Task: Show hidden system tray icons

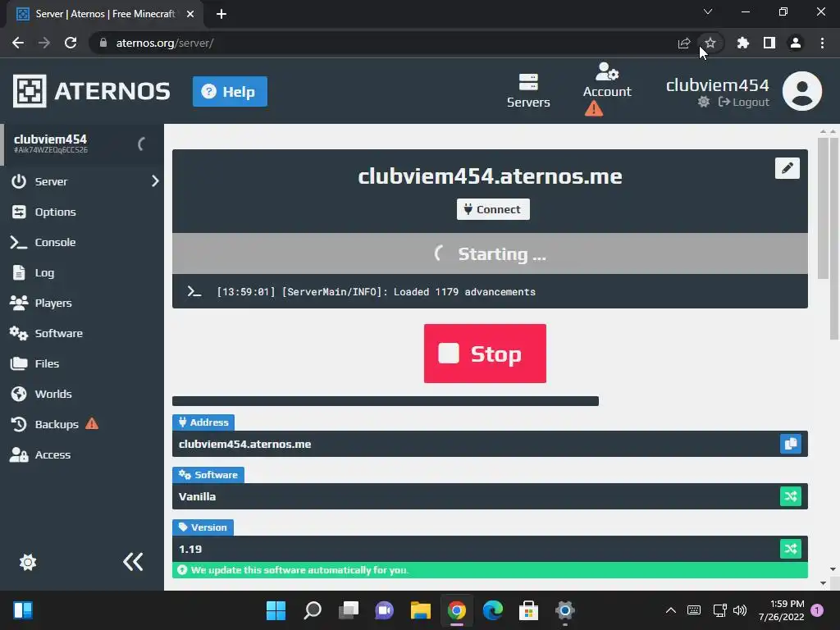Action: 671,610
